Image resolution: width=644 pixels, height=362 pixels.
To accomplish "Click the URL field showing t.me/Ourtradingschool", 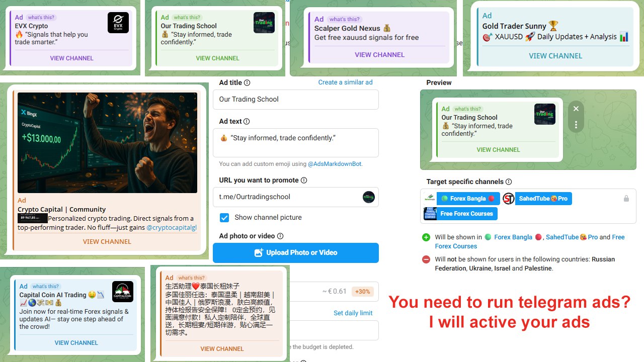I will coord(296,197).
